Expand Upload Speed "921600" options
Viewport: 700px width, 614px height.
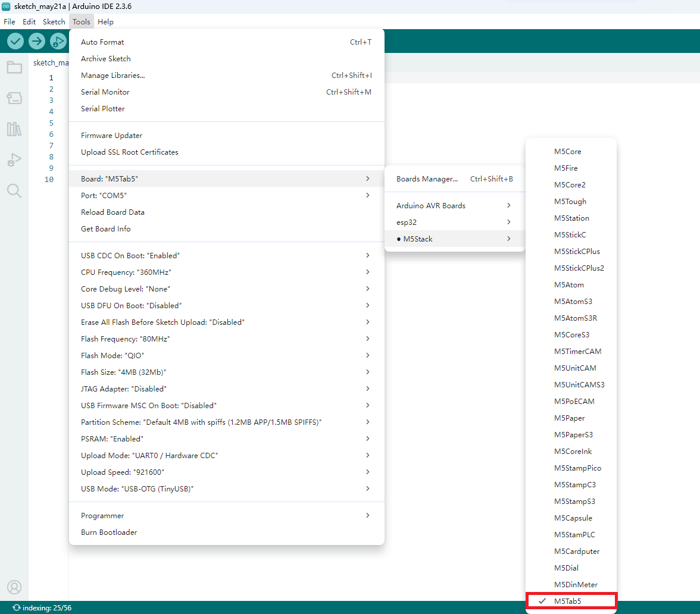(x=227, y=472)
